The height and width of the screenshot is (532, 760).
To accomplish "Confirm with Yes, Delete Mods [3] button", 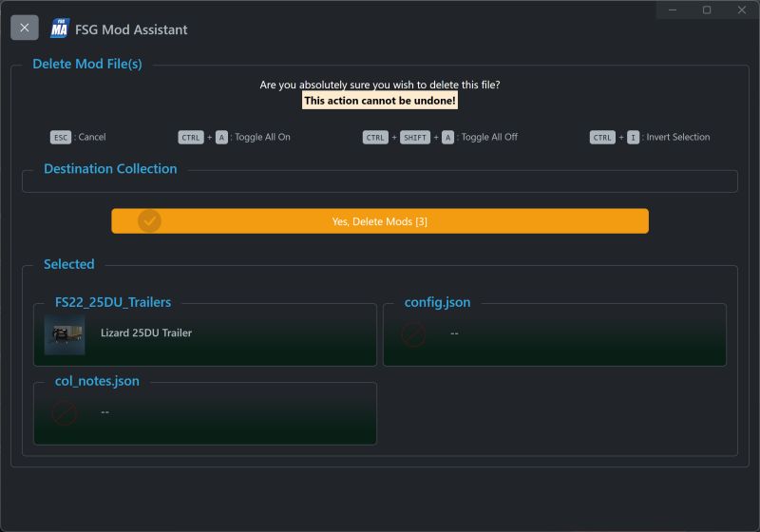I will tap(379, 221).
